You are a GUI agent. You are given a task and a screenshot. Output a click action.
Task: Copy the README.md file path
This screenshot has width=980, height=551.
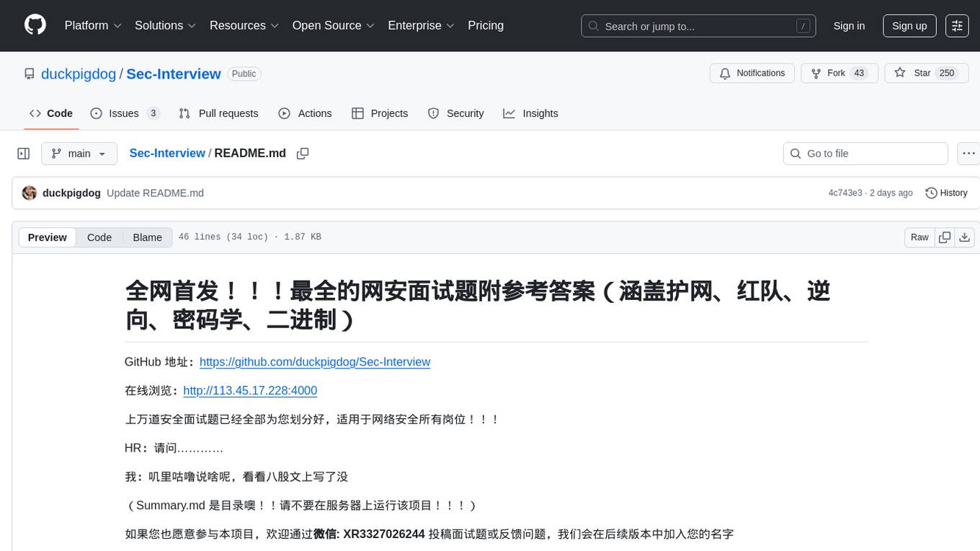[x=303, y=154]
